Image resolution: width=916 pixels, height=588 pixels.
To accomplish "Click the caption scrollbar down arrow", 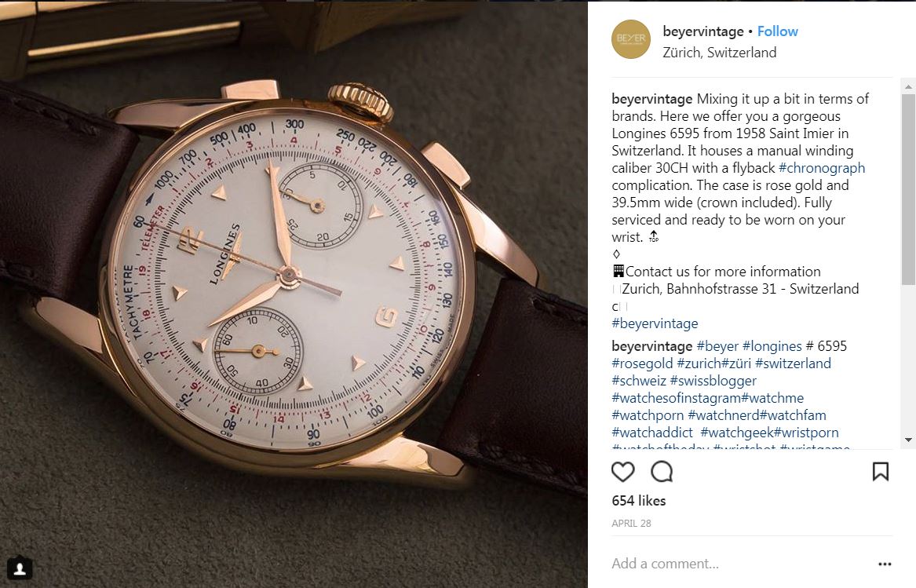I will click(x=908, y=440).
